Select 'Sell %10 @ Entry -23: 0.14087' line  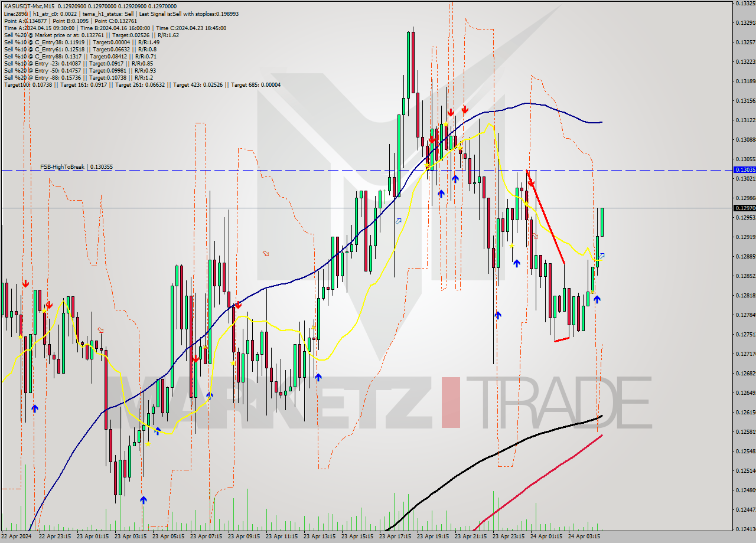point(78,63)
